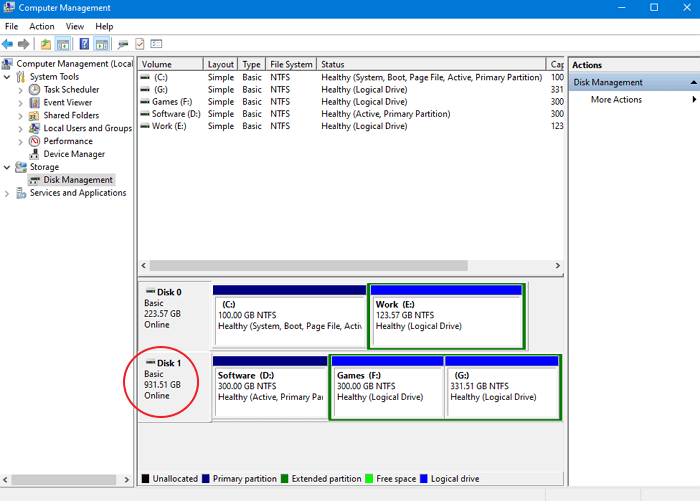This screenshot has height=501, width=700.
Task: Click More Actions in Actions pane
Action: [x=616, y=100]
